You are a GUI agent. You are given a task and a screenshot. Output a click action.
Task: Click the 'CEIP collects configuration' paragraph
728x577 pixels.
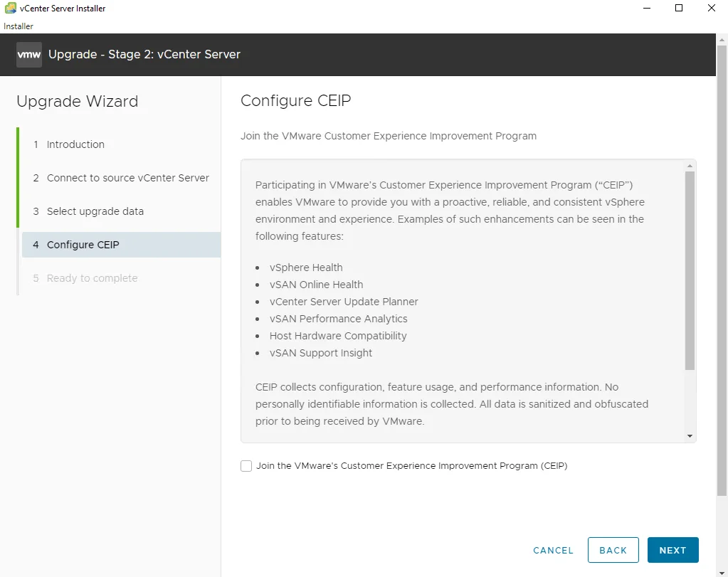pos(452,404)
